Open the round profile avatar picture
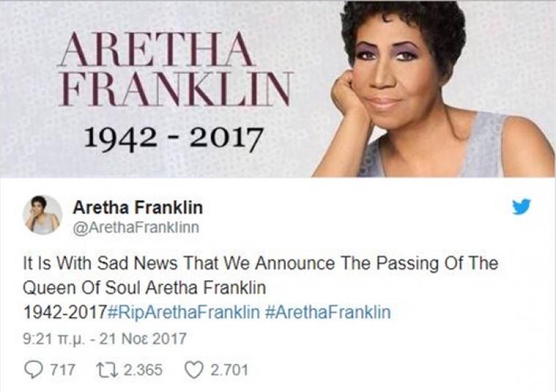This screenshot has height=392, width=556. 42,215
